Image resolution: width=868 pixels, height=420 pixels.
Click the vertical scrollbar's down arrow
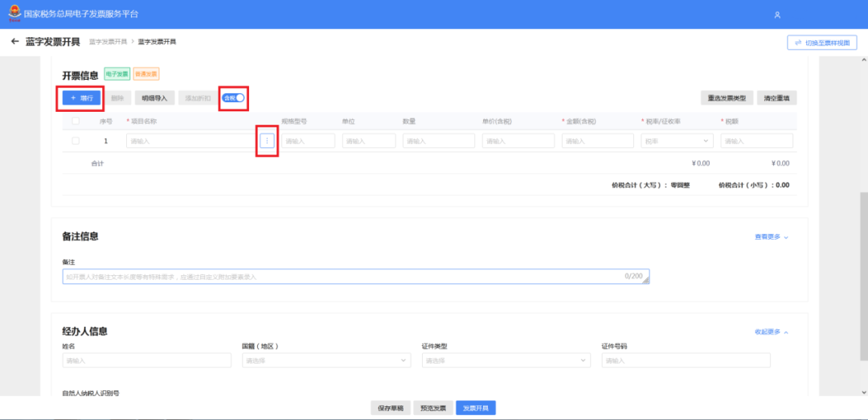click(863, 392)
